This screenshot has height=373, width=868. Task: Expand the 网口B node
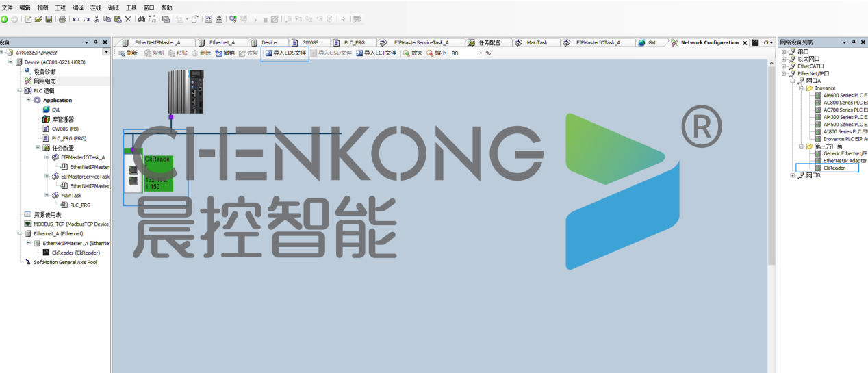[x=793, y=175]
